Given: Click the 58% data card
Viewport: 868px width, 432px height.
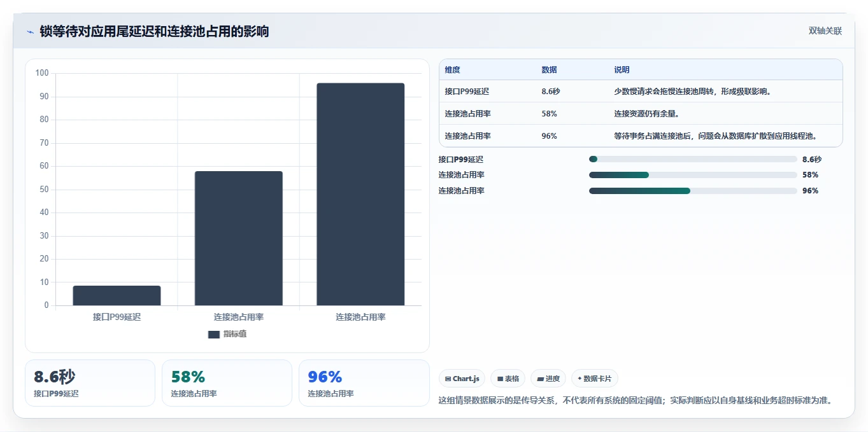Looking at the screenshot, I should tap(227, 383).
